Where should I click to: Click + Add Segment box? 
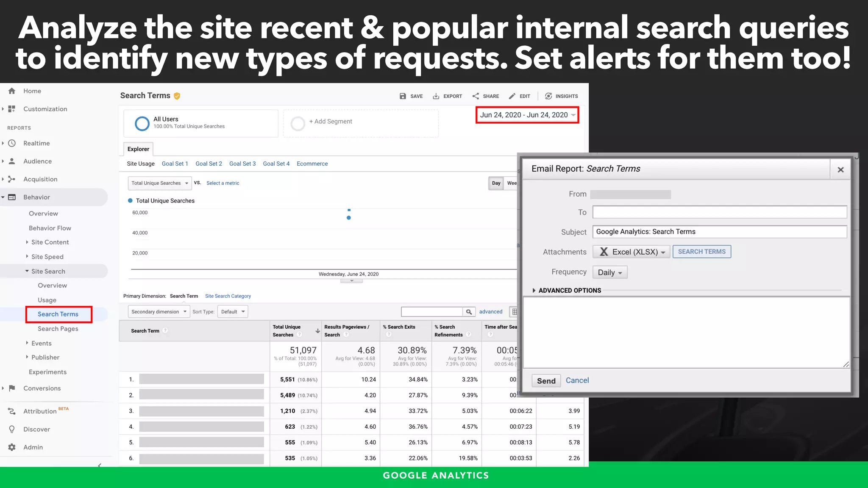[x=361, y=123]
